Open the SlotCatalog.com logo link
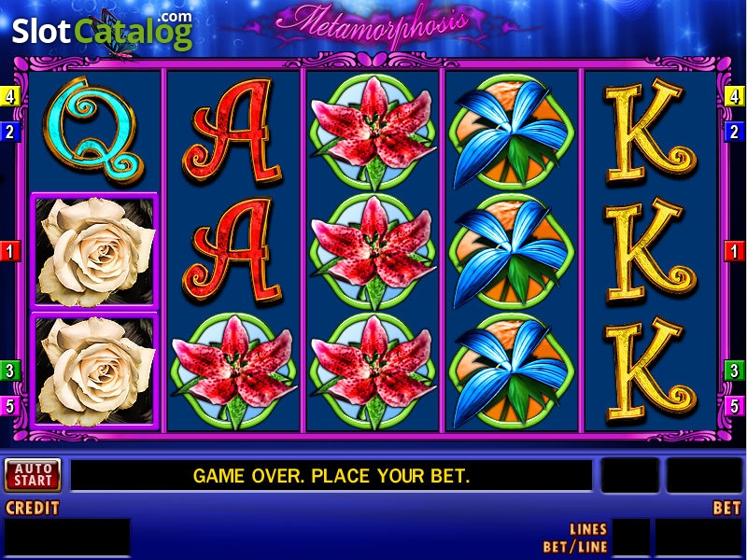 click(x=102, y=32)
